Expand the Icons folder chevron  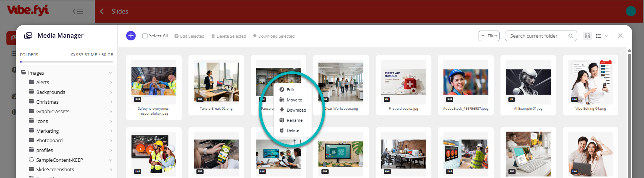click(111, 121)
